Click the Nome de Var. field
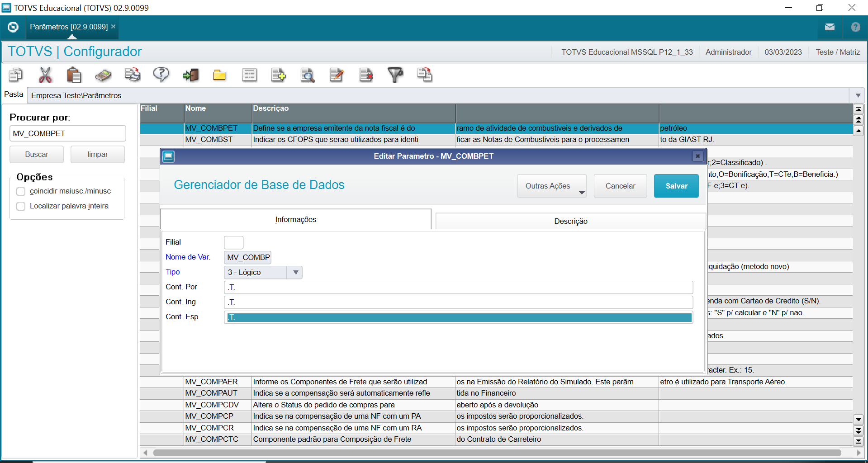This screenshot has width=868, height=463. [x=248, y=257]
